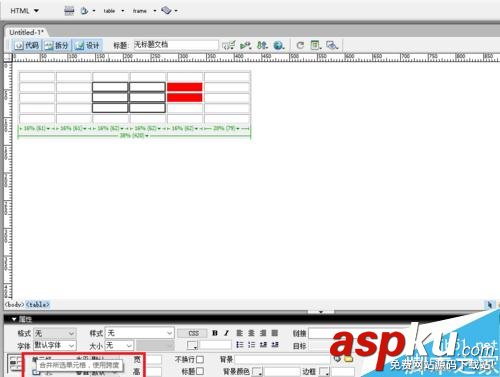The height and width of the screenshot is (377, 500).
Task: Click the script icon in the insert bar
Action: tap(166, 11)
